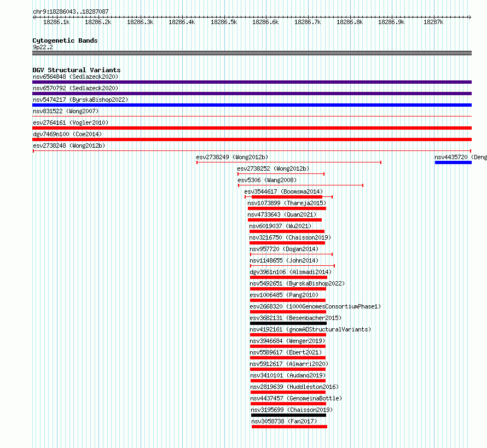
Task: Select nsv5589617 (Ebert2021) label
Action: click(286, 352)
